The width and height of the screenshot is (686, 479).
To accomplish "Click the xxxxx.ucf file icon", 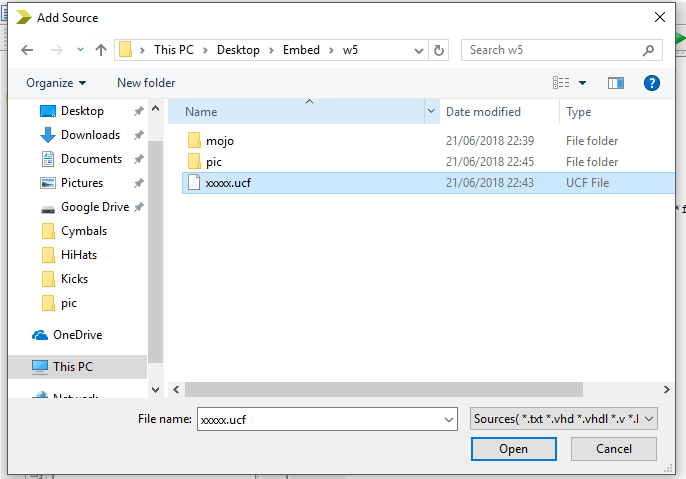I will 194,182.
